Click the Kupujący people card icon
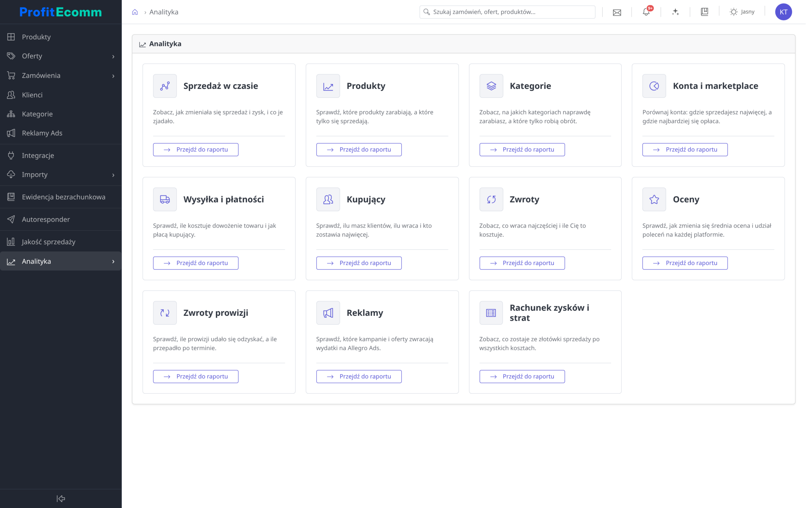 coord(328,199)
